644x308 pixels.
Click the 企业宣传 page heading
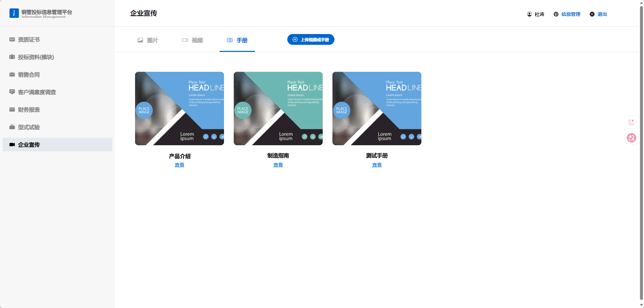click(x=144, y=13)
